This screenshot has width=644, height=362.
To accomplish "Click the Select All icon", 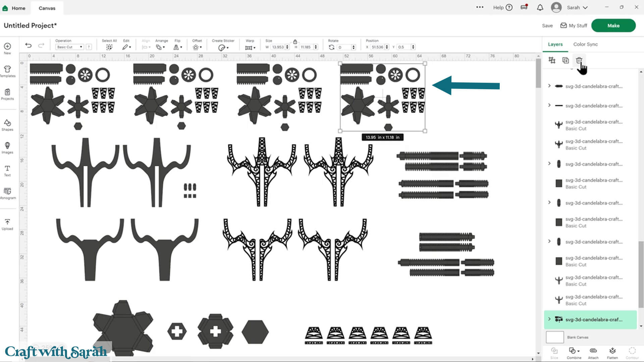I will click(x=109, y=47).
